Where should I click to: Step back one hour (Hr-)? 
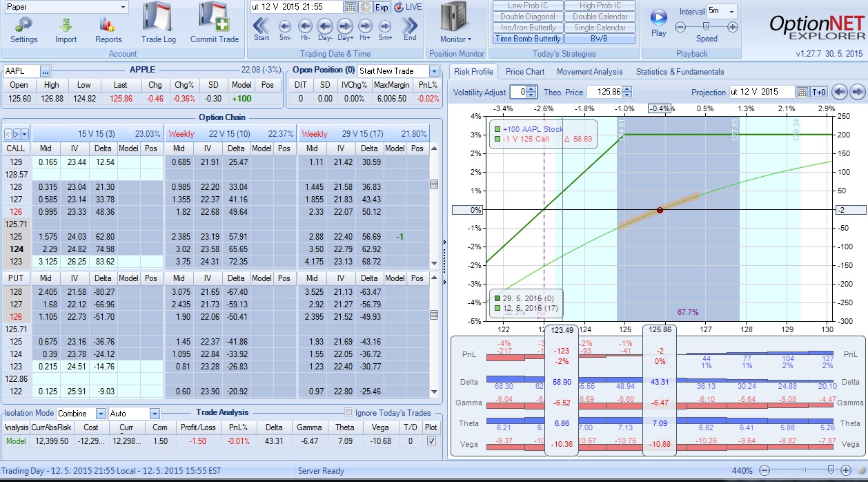pos(305,26)
